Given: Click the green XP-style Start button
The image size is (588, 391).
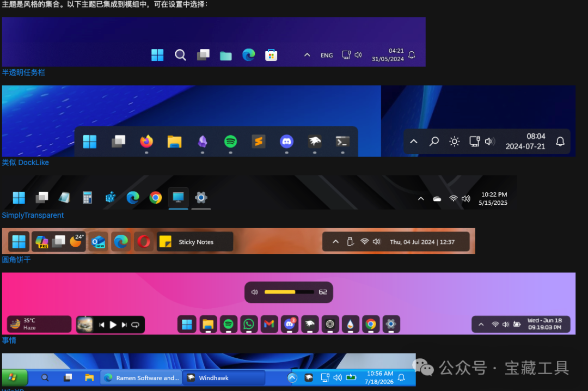Looking at the screenshot, I should coord(14,377).
